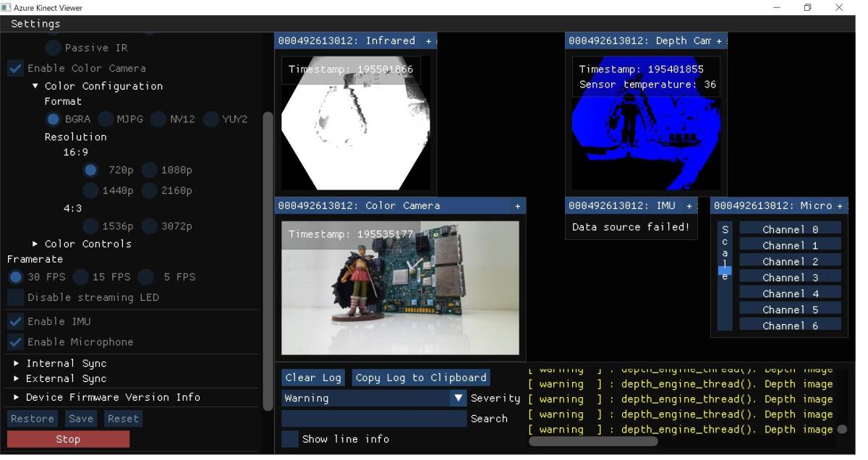The height and width of the screenshot is (460, 868).
Task: Uncheck the Enable IMU checkbox
Action: (x=15, y=321)
